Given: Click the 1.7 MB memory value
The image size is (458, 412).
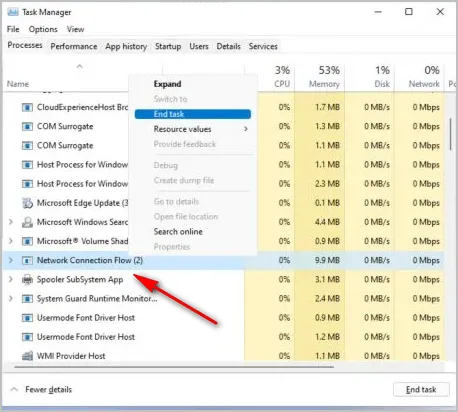Looking at the screenshot, I should pyautogui.click(x=327, y=107).
